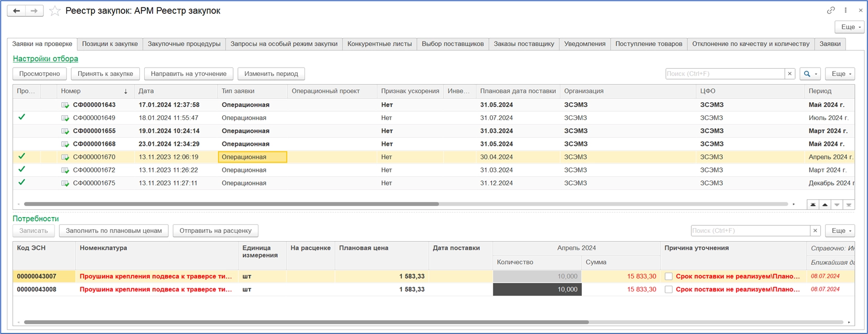Tick checkbox for item 00000043008 row
The height and width of the screenshot is (334, 868).
(x=668, y=289)
